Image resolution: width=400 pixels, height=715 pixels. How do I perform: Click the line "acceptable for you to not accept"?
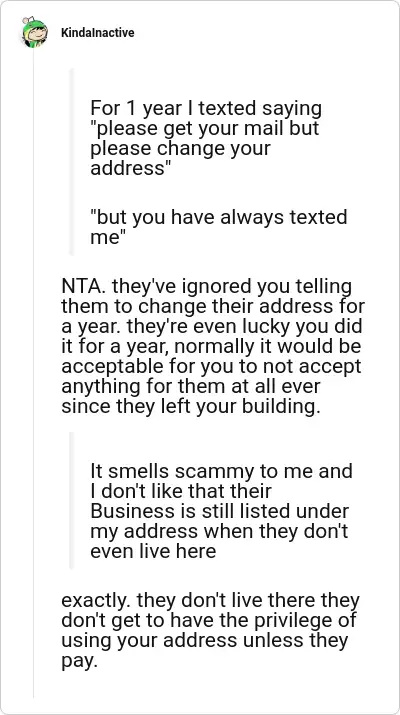pos(211,366)
